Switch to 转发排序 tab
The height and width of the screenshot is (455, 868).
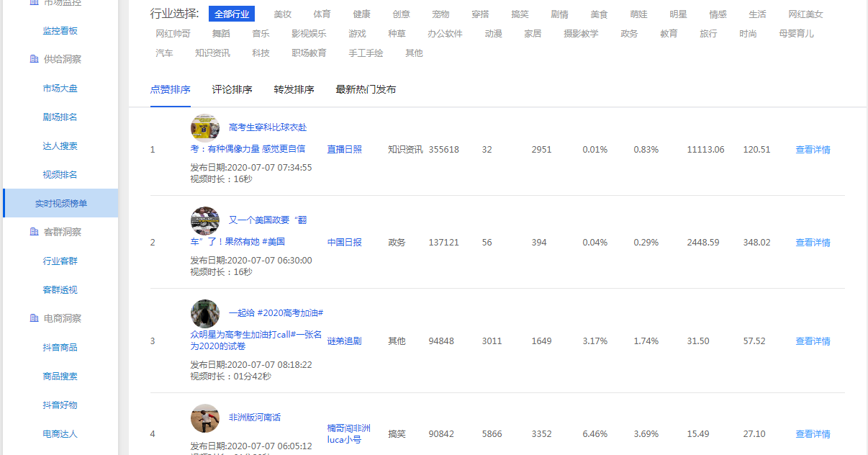[x=294, y=89]
